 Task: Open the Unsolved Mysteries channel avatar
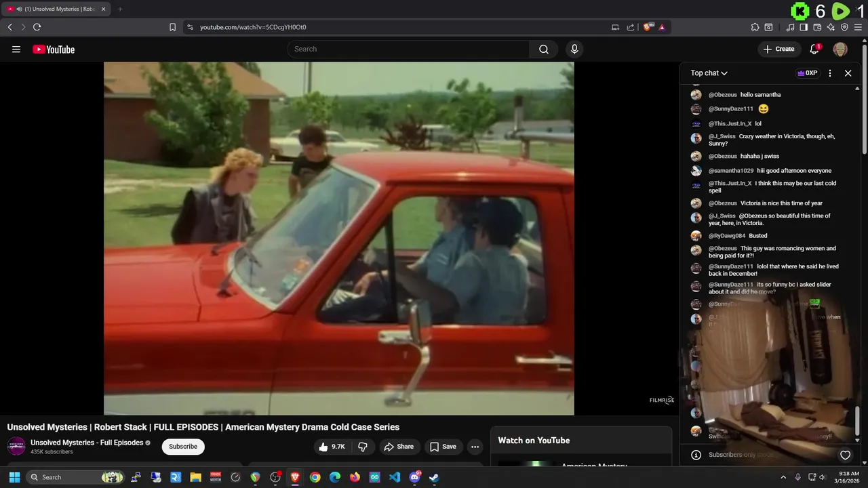(x=16, y=447)
